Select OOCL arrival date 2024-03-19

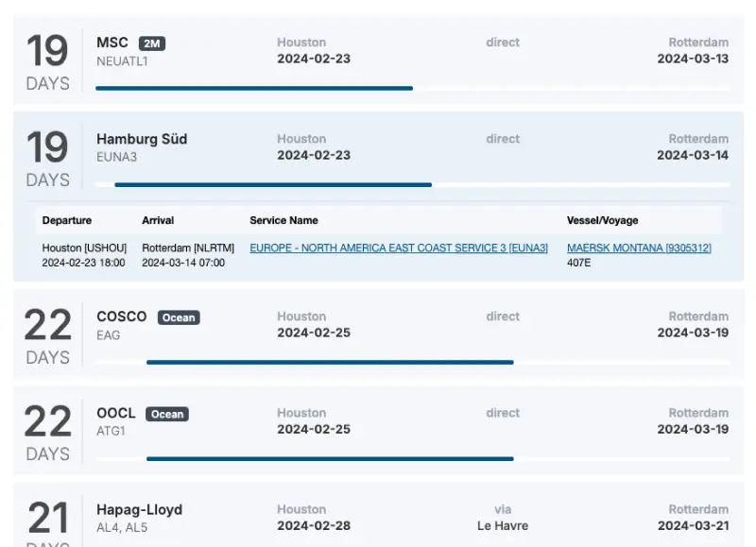point(693,429)
